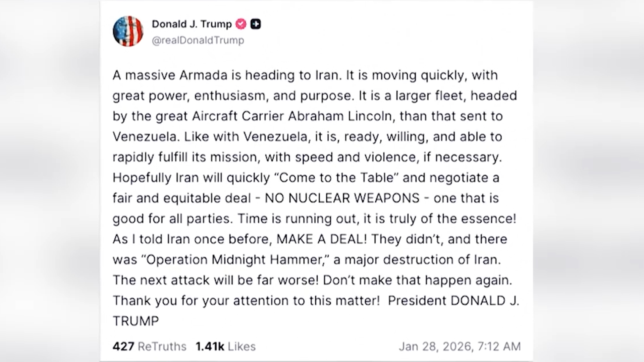Open the Jan 28, 2026 timestamp
This screenshot has height=362, width=644.
pyautogui.click(x=460, y=346)
